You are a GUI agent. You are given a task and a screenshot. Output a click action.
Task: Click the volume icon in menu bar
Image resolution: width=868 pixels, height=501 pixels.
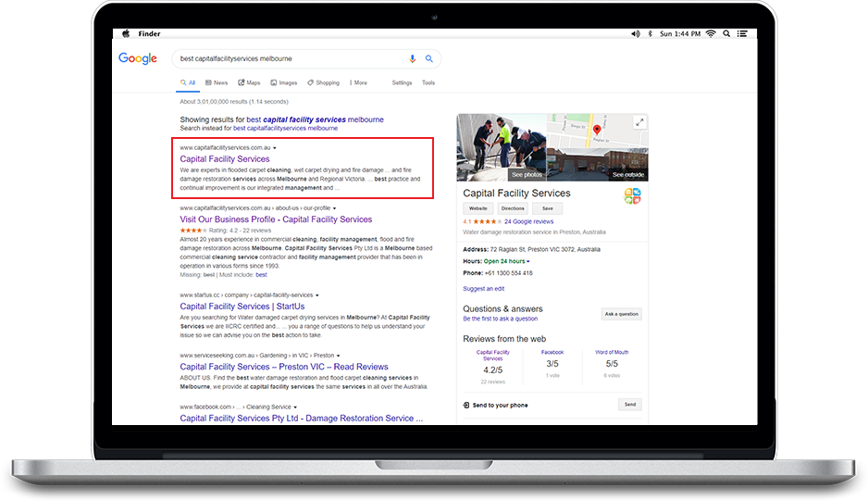pyautogui.click(x=635, y=33)
